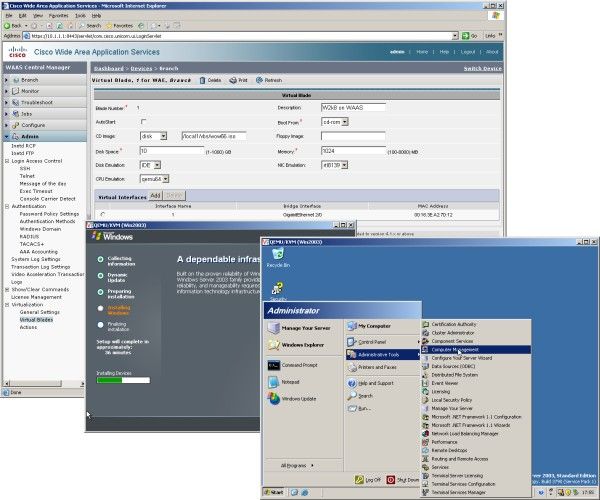
Task: Open the Favorites menu in browser
Action: point(59,16)
